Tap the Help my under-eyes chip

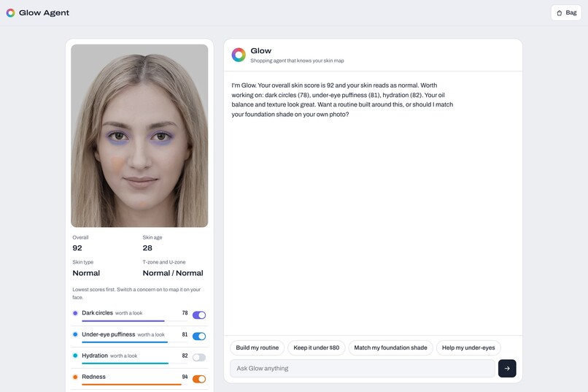click(468, 347)
